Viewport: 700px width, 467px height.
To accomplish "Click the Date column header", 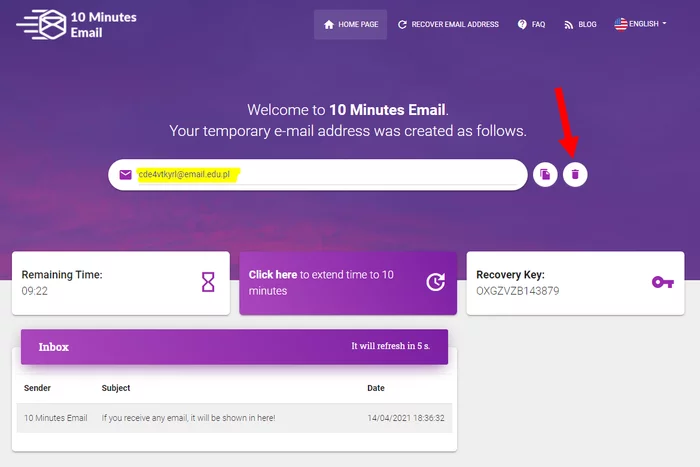I will (376, 388).
